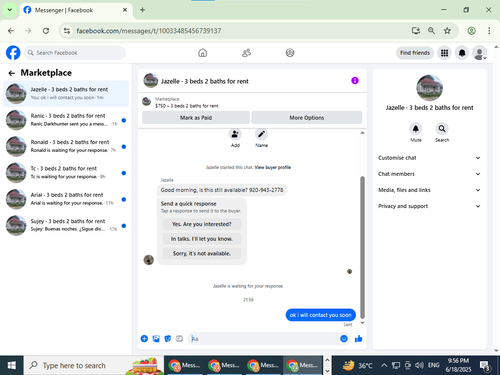Select Messenger | Facebook tab
The image size is (500, 375).
[x=76, y=10]
